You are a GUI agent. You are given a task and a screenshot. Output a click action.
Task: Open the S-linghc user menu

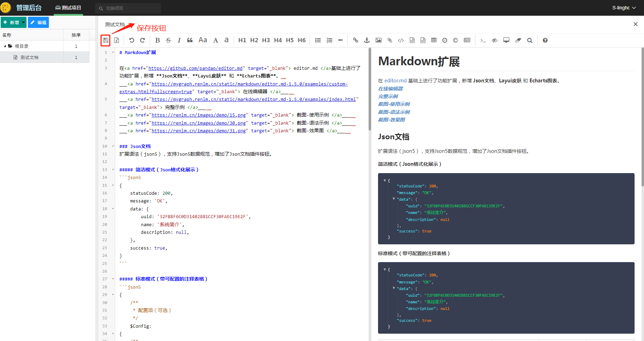(x=624, y=8)
